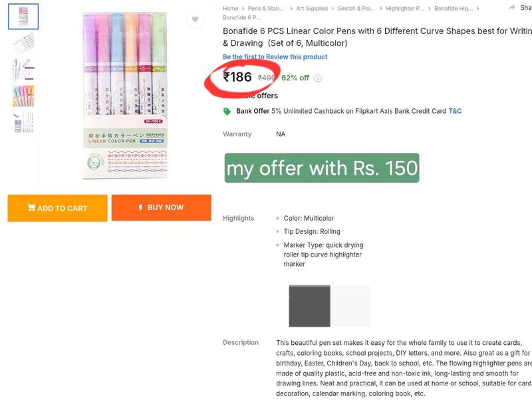The height and width of the screenshot is (410, 532).
Task: Select the dark gray color swatch
Action: (309, 305)
